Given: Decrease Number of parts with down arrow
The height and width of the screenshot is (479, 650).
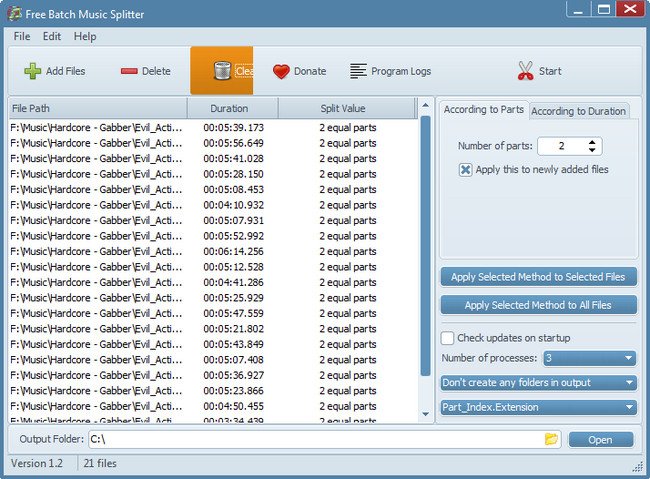Looking at the screenshot, I should [592, 150].
